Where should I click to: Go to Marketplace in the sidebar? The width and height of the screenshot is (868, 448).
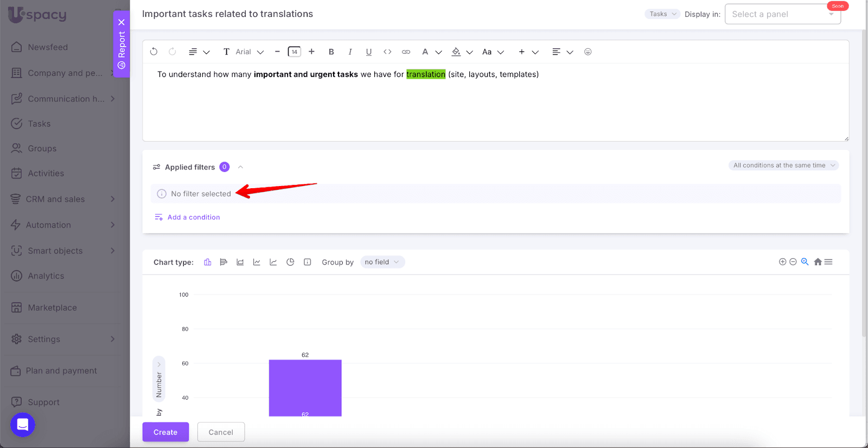click(x=52, y=308)
